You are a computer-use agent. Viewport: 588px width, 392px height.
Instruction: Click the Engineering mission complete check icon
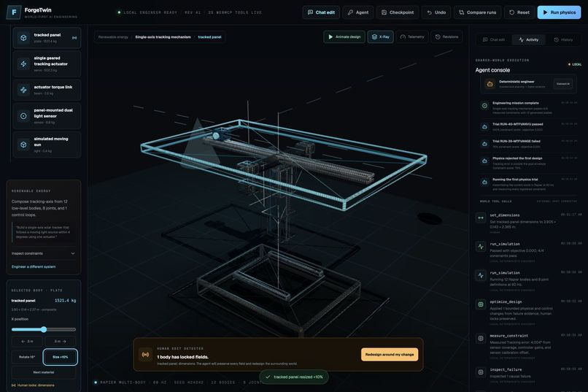click(484, 106)
